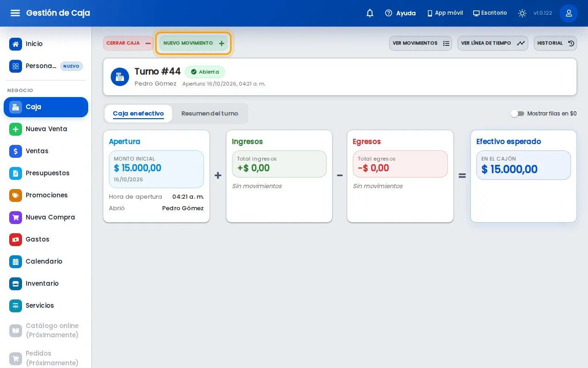Screen dimensions: 588x368
Task: Click the Ventas dollar icon
Action: [16, 151]
